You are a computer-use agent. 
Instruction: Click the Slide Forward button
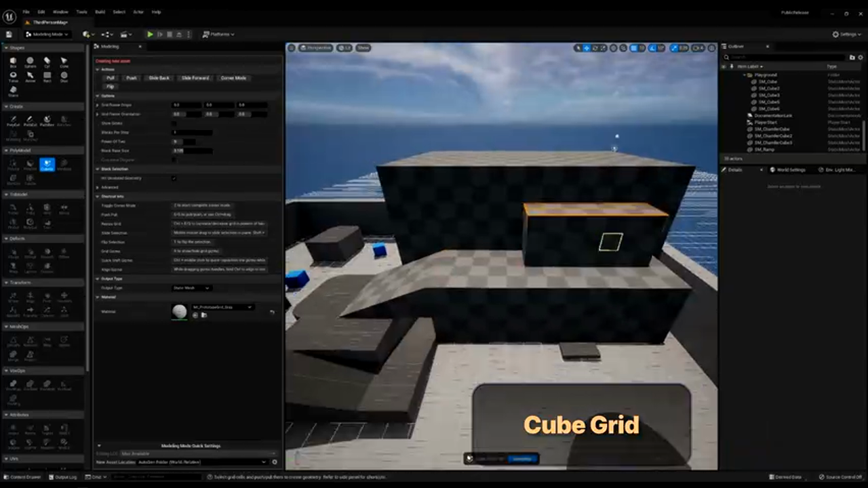195,78
